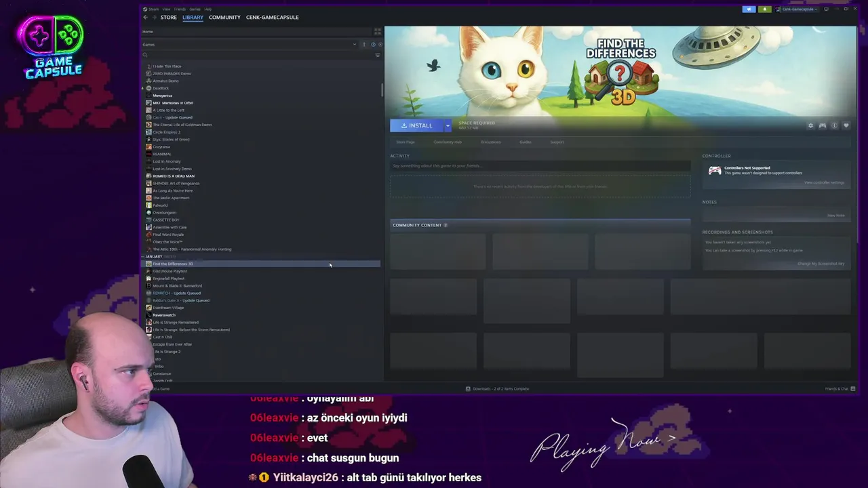Screen dimensions: 868x488
Task: Expand the Games collection dropdown chevron
Action: pyautogui.click(x=354, y=44)
